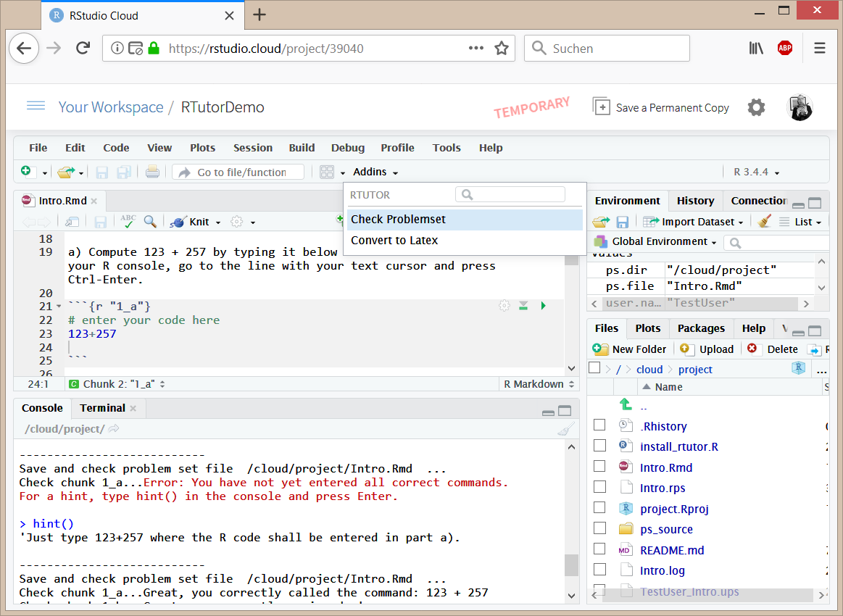The width and height of the screenshot is (843, 616).
Task: Tick the checkbox for project.Rproj
Action: (599, 508)
